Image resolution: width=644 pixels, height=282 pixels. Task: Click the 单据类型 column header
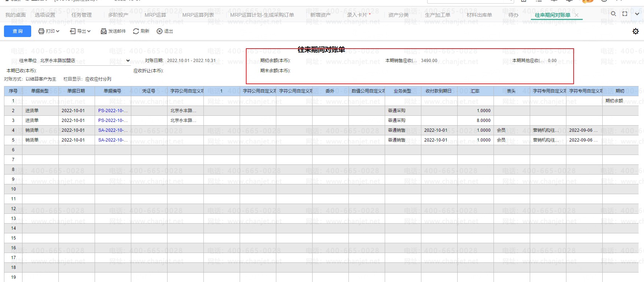pos(40,91)
